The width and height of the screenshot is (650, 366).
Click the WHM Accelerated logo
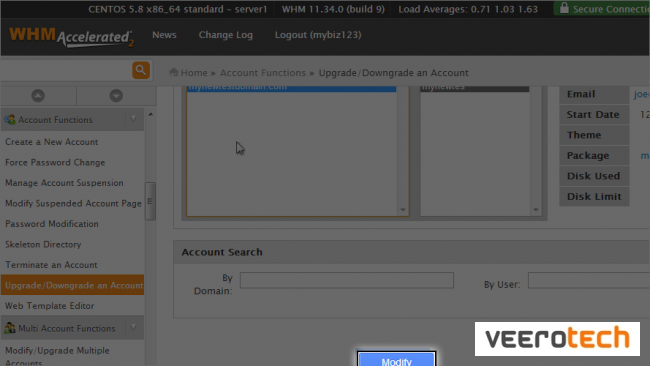(x=71, y=37)
